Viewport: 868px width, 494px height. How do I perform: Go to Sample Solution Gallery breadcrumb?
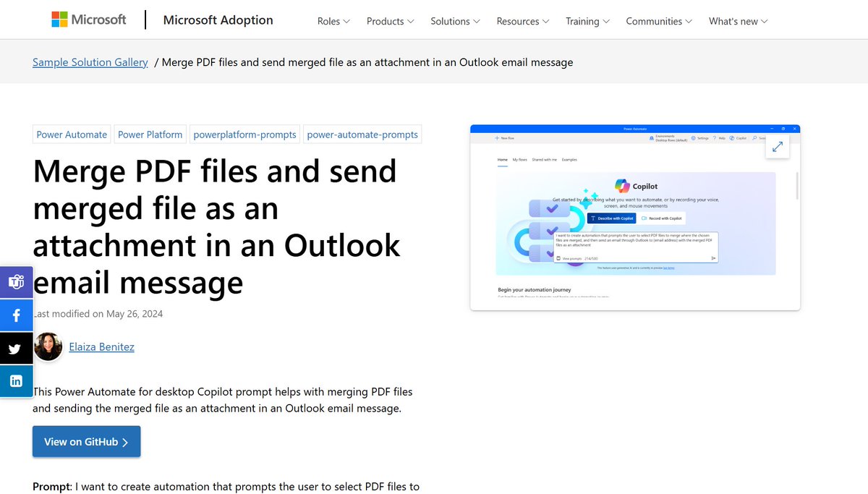90,62
